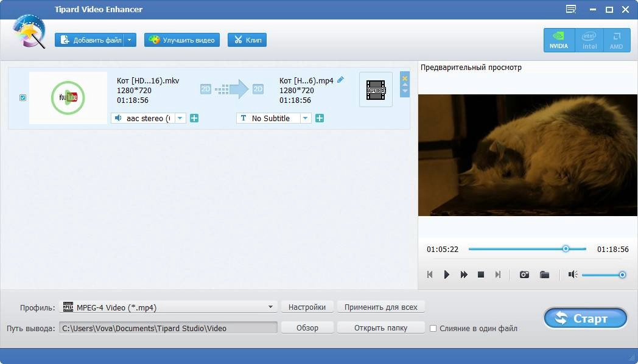
Task: Maximize the Tipard Video Enhancer window
Action: click(609, 9)
